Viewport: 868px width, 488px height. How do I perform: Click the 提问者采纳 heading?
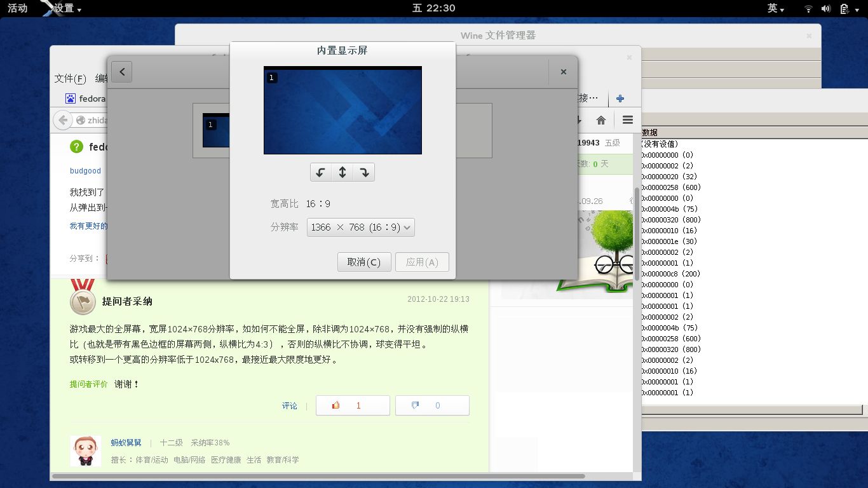127,301
